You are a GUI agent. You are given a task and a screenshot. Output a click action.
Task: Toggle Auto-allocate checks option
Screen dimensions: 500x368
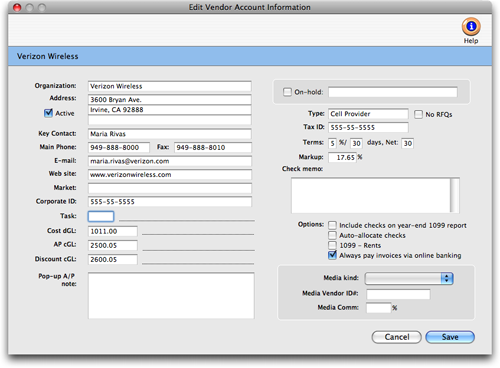point(332,235)
